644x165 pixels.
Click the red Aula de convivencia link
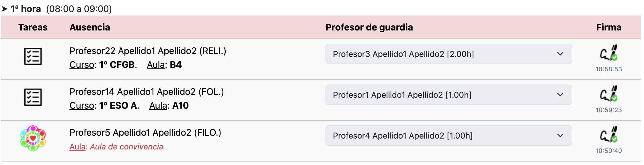[77, 147]
